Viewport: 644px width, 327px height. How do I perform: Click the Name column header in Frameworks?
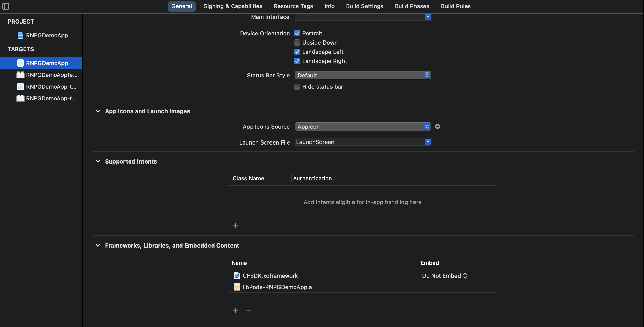[x=239, y=263]
